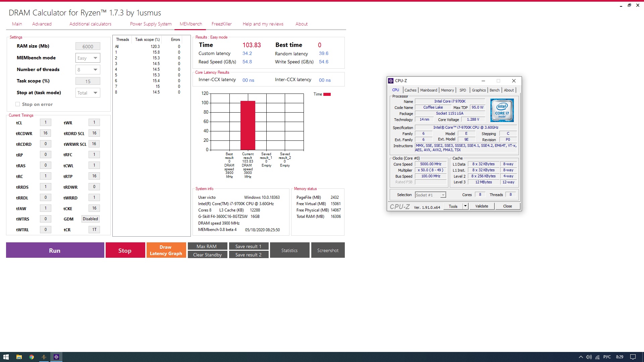Viewport: 644px width, 362px height.
Task: Open File Explorer from the taskbar
Action: (x=19, y=357)
